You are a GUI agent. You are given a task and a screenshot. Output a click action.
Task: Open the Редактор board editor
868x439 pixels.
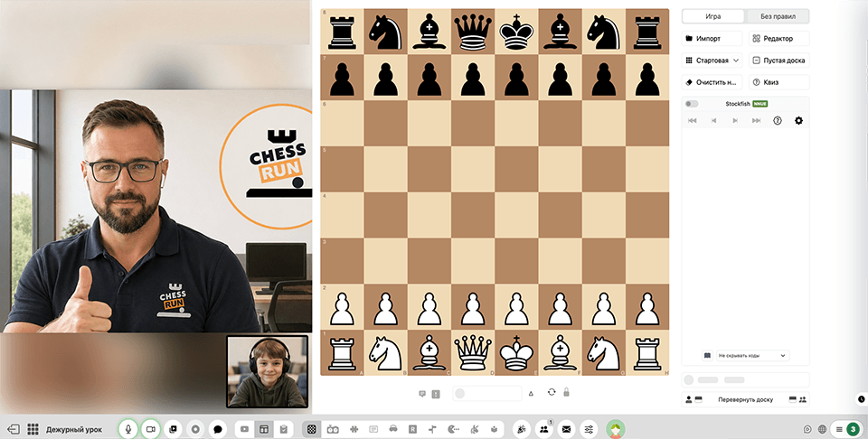(x=778, y=39)
